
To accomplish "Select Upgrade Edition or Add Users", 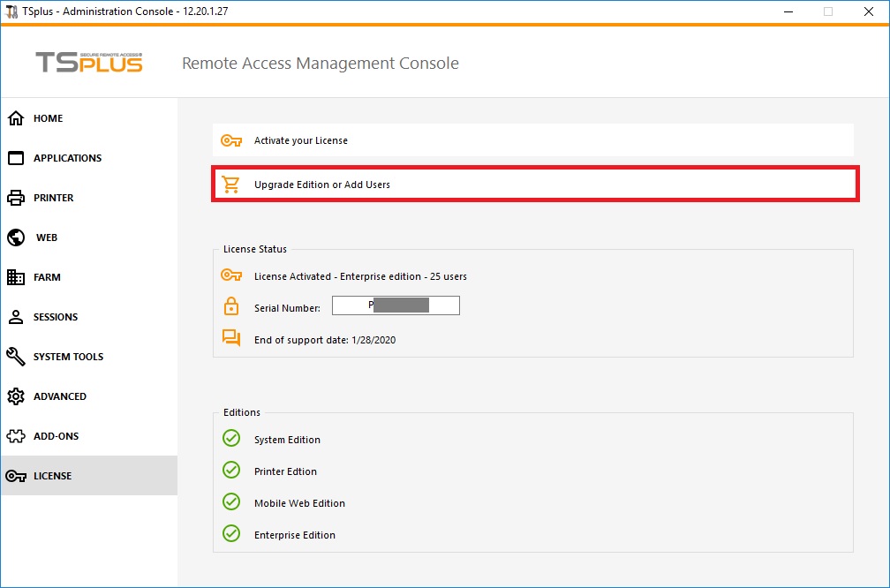I will point(322,185).
